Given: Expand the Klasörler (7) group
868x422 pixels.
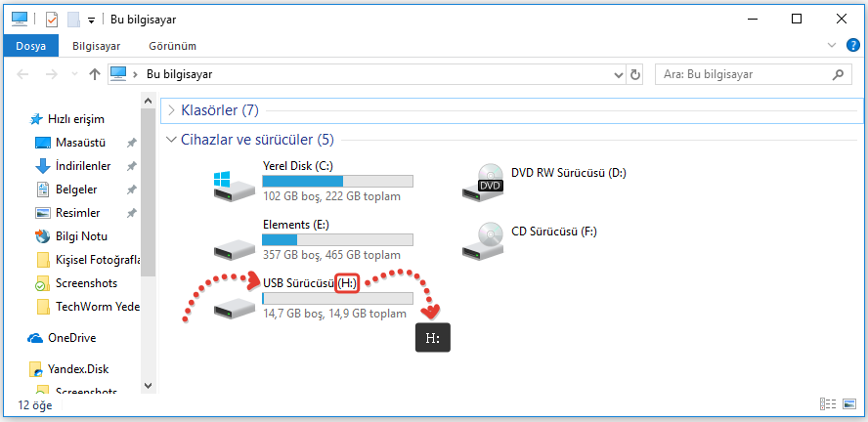Looking at the screenshot, I should [172, 110].
